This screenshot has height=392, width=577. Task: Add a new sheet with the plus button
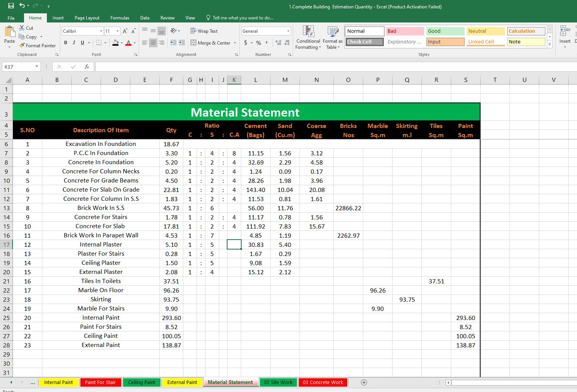click(x=364, y=382)
